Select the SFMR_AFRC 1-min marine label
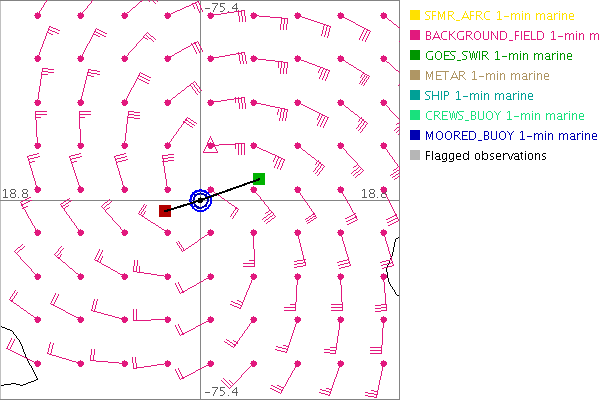The width and height of the screenshot is (600, 400). (496, 15)
